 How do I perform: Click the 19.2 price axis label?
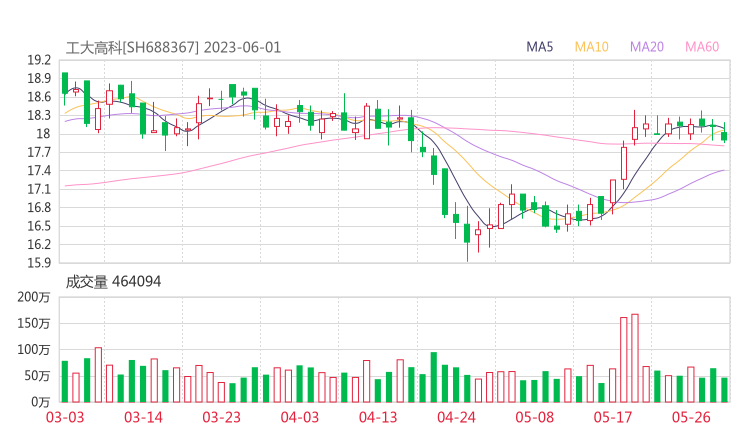pyautogui.click(x=39, y=60)
